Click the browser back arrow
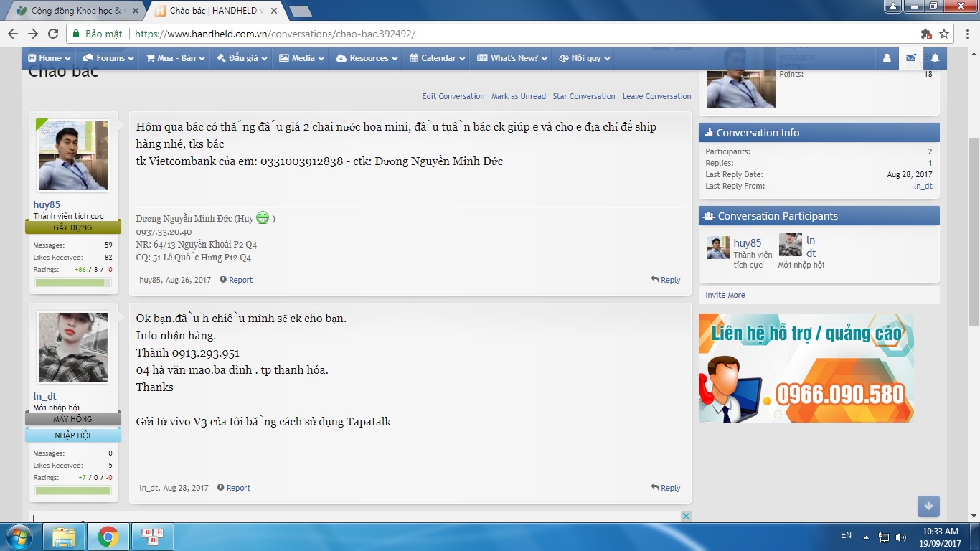 (13, 34)
